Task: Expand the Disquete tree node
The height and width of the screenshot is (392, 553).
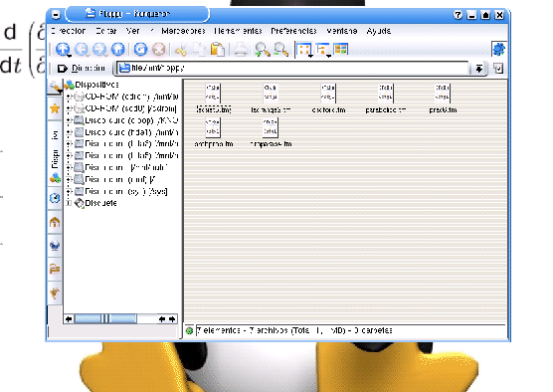Action: click(70, 203)
